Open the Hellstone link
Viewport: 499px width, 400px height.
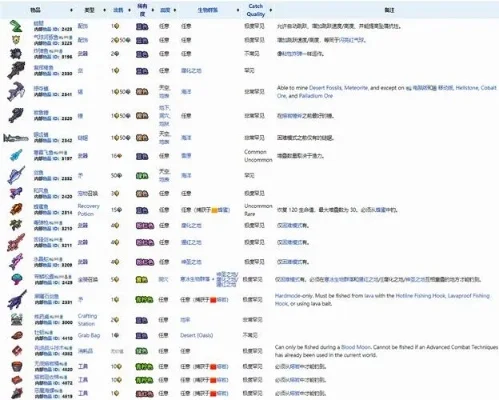pyautogui.click(x=467, y=88)
